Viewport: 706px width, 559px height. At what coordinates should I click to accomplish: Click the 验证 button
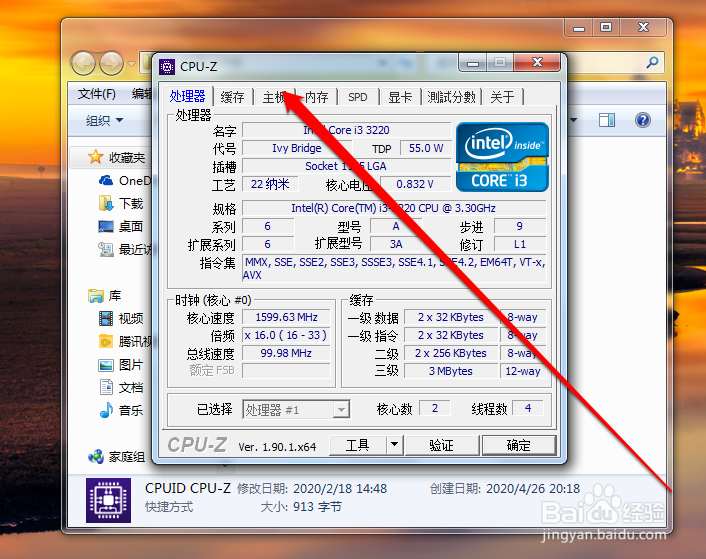[442, 446]
